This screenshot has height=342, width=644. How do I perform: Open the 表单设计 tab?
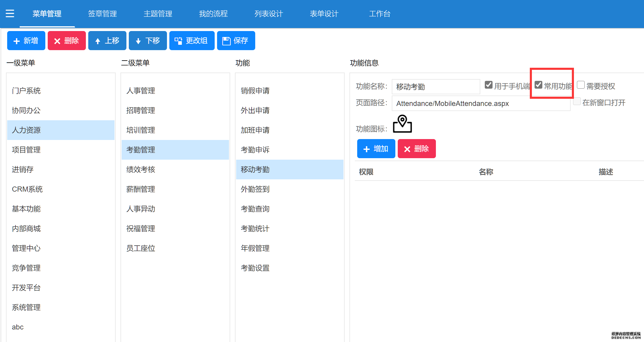point(324,14)
